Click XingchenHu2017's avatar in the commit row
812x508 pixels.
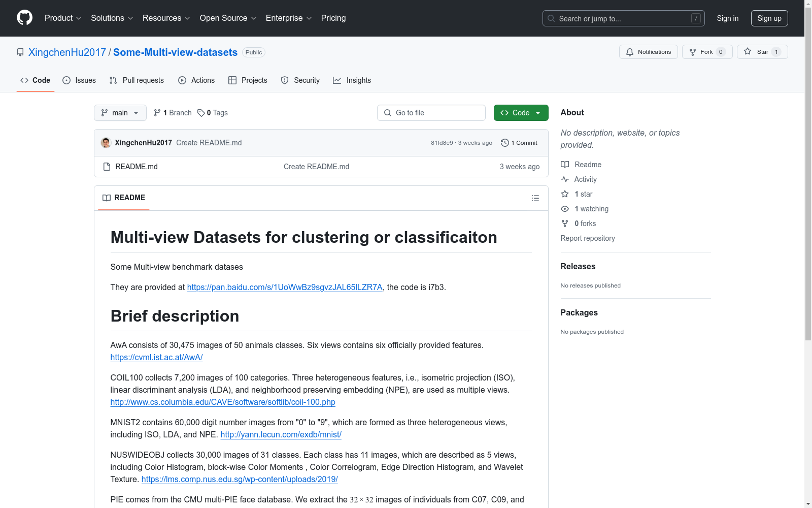[x=106, y=143]
